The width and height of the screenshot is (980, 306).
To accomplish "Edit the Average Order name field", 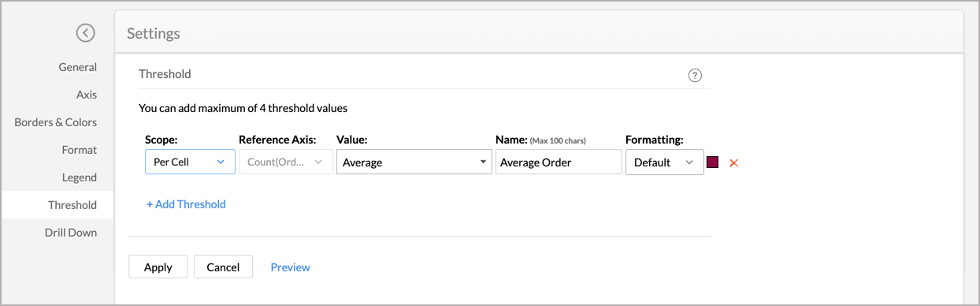I will coord(559,162).
